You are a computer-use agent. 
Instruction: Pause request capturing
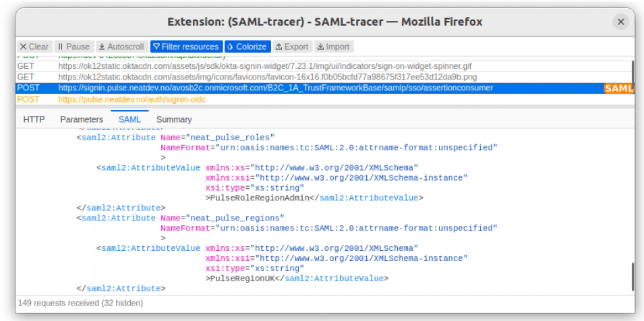(x=74, y=47)
